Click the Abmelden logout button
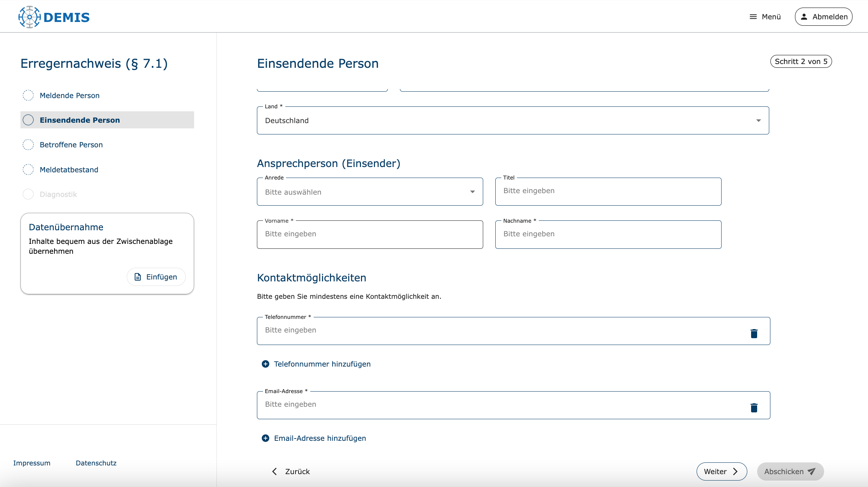The height and width of the screenshot is (487, 868). pyautogui.click(x=823, y=17)
